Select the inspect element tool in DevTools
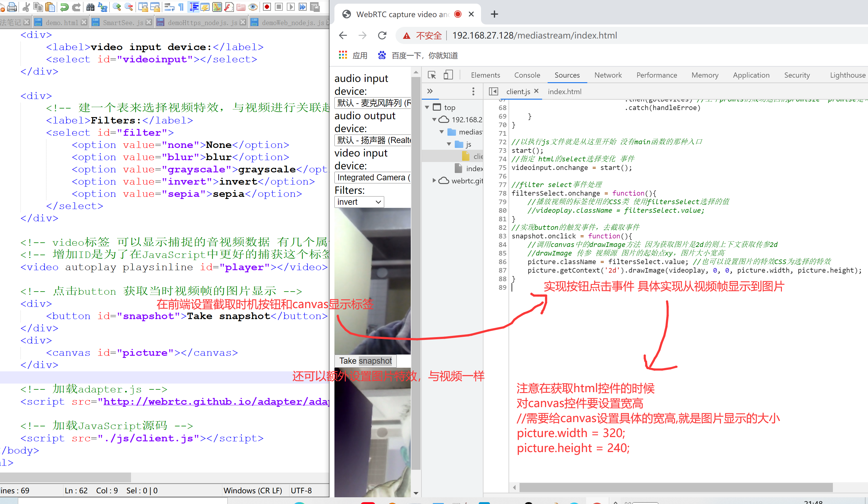 pos(432,75)
